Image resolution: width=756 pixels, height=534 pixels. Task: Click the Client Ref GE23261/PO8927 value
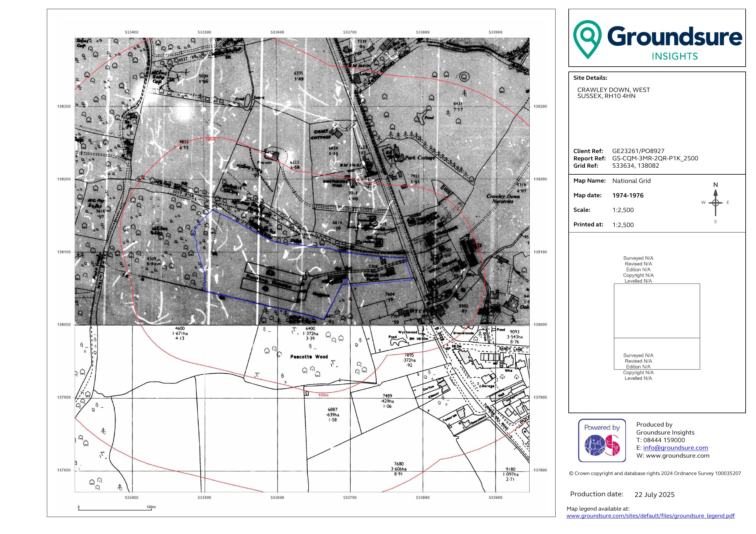coord(638,151)
